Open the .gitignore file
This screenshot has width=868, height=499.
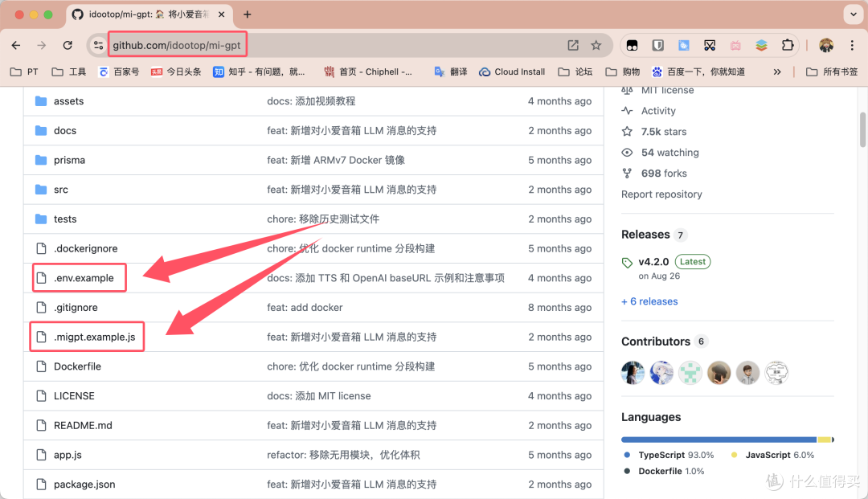(76, 308)
